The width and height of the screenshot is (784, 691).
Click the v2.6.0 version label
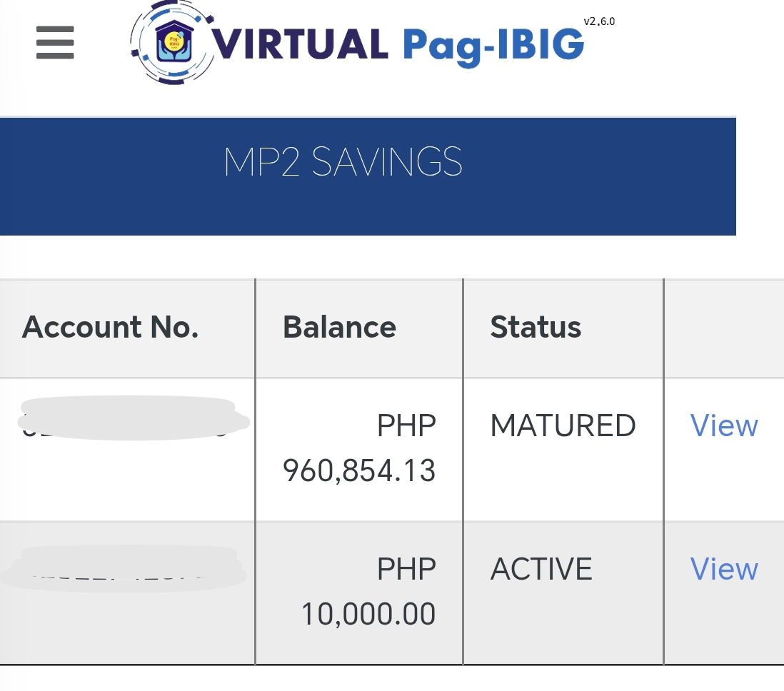point(598,21)
